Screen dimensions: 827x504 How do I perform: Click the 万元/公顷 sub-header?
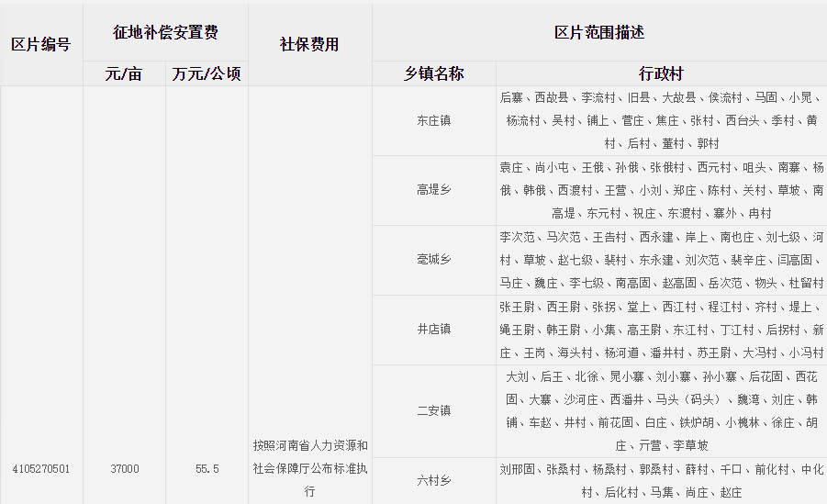[x=207, y=73]
